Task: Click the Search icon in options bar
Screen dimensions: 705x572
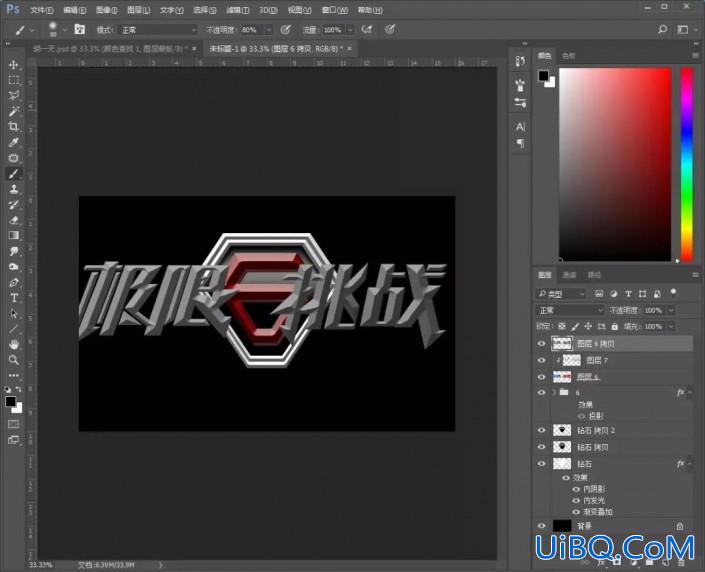Action: (x=662, y=30)
